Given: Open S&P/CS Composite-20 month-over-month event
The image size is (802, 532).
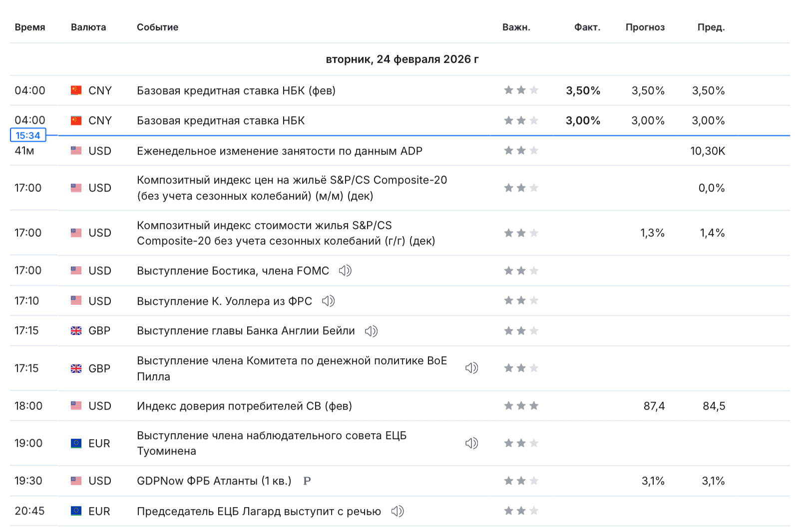Looking at the screenshot, I should [292, 188].
